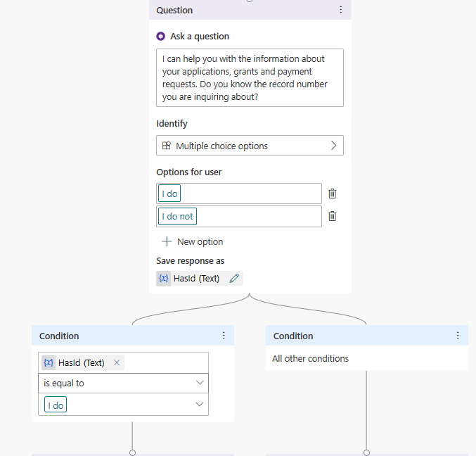
Task: Open All other conditions node options menu
Action: (x=458, y=336)
